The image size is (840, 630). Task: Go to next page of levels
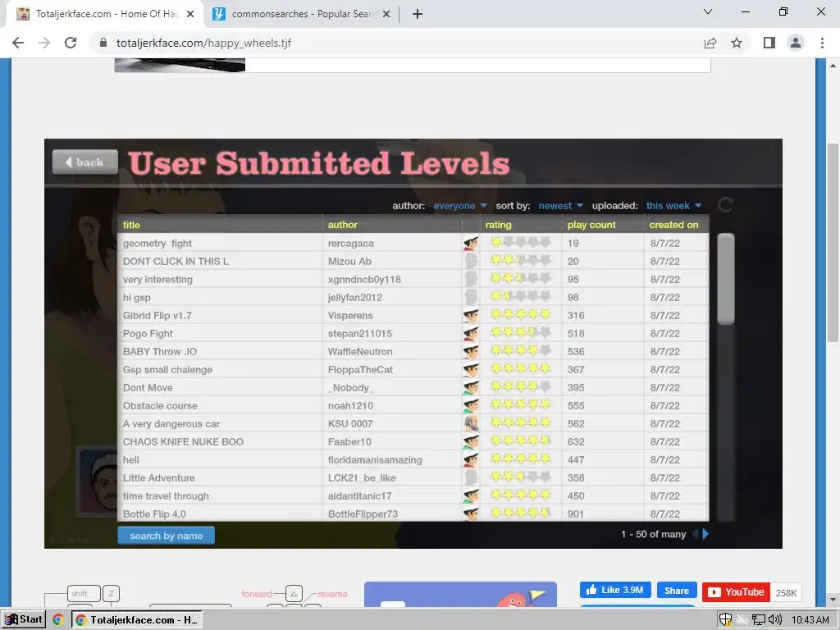[x=705, y=534]
